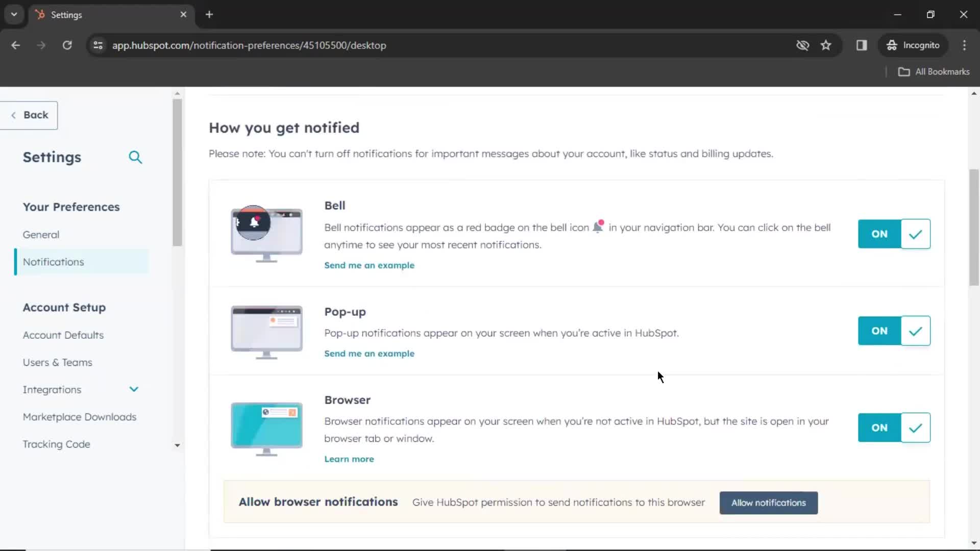Viewport: 980px width, 551px height.
Task: Click the browser extensions puzzle icon
Action: click(862, 45)
